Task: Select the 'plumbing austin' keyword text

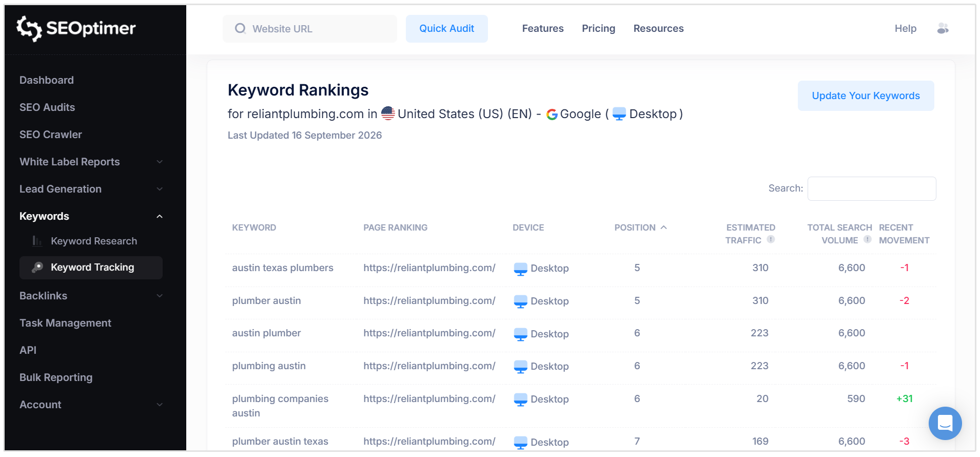Action: (x=269, y=366)
